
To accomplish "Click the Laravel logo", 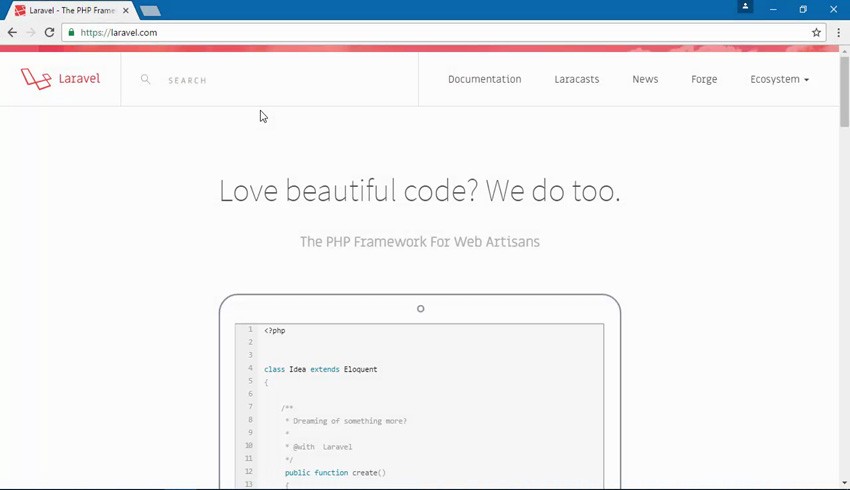I will [x=60, y=79].
